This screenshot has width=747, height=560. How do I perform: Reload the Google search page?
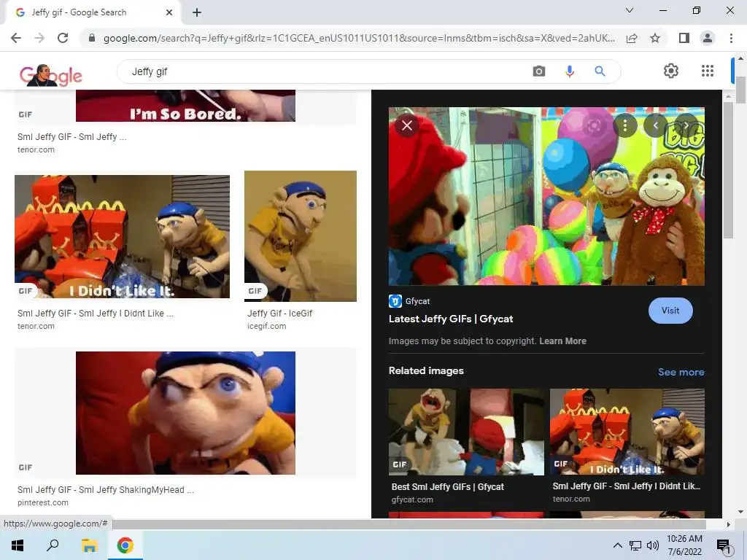coord(63,38)
